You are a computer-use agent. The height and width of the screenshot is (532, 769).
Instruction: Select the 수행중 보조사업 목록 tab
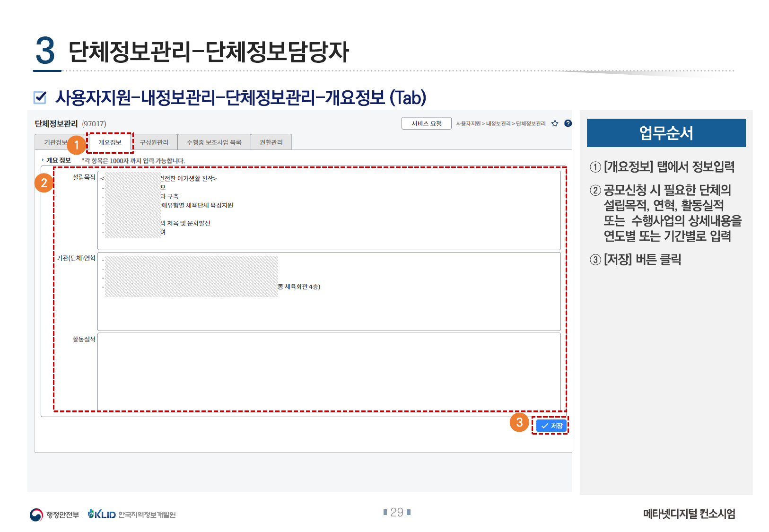click(214, 142)
